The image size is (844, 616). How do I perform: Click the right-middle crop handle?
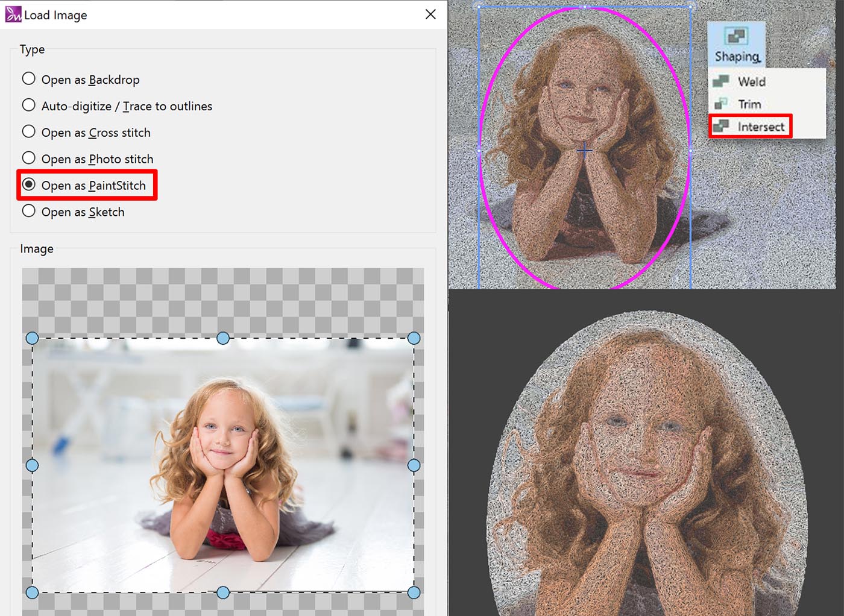coord(414,465)
